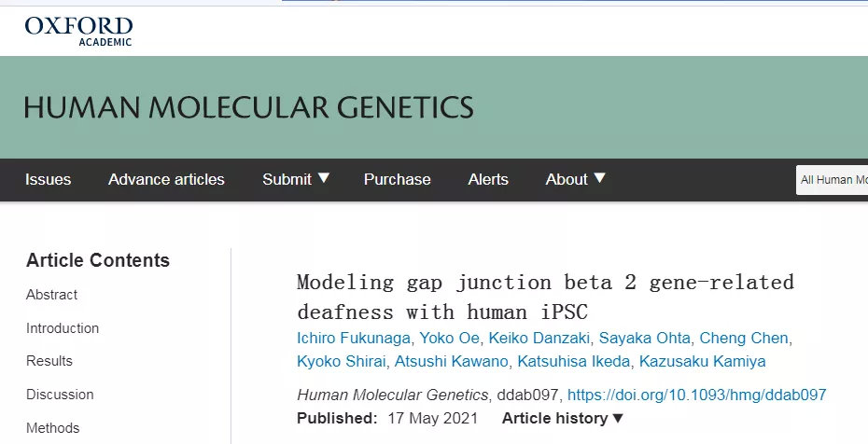Expand the Article history dropdown
The image size is (868, 444).
563,419
